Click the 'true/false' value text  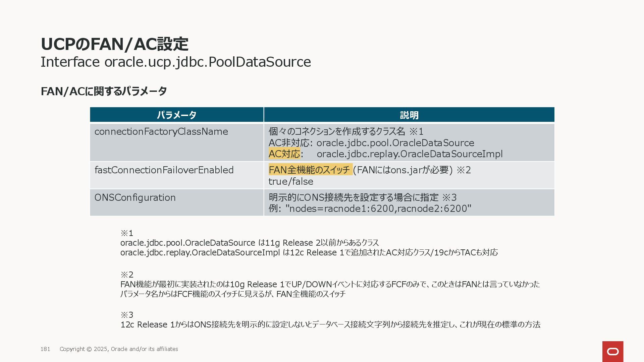coord(291,181)
